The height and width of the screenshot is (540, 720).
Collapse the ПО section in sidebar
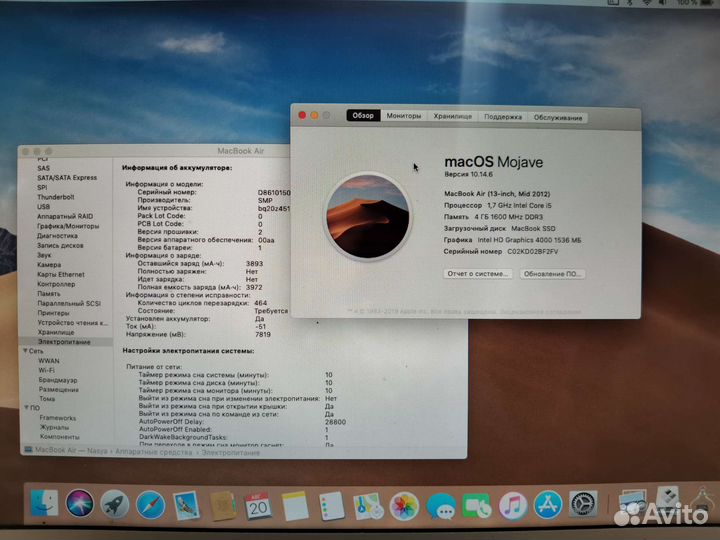(x=26, y=408)
